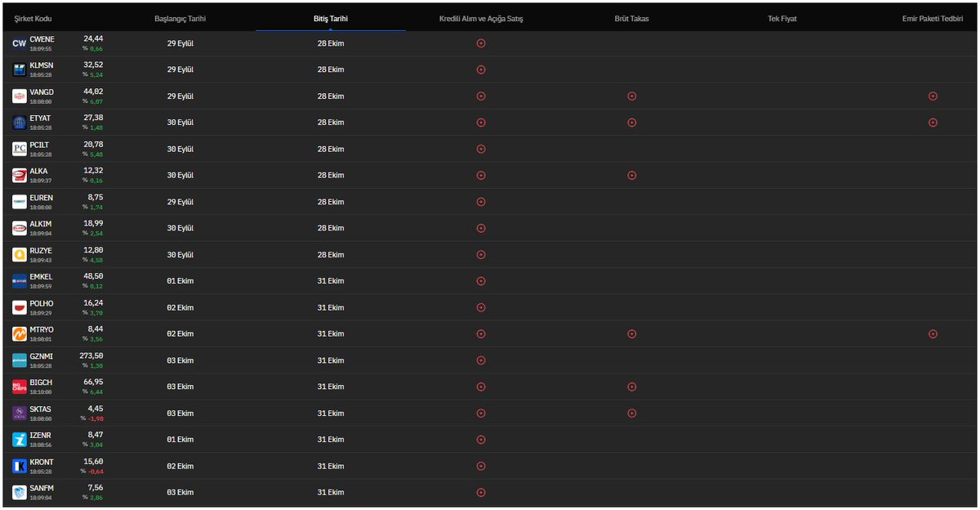Image resolution: width=980 pixels, height=510 pixels.
Task: Click the POLHO start date 02 Ekim
Action: click(x=179, y=308)
